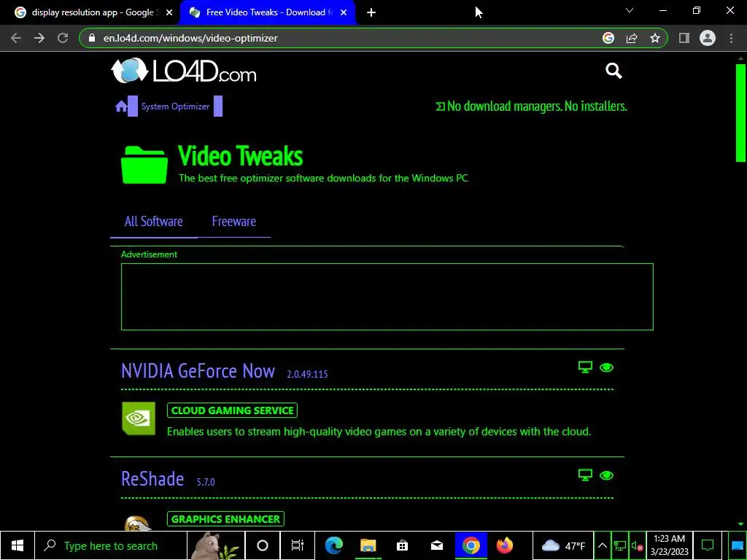Click the NVIDIA GeForce Now description text
Viewport: 747px width, 560px height.
tap(379, 432)
